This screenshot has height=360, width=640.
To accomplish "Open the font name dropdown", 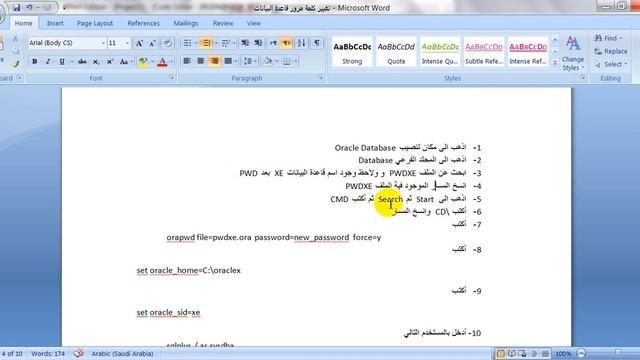I will (103, 43).
